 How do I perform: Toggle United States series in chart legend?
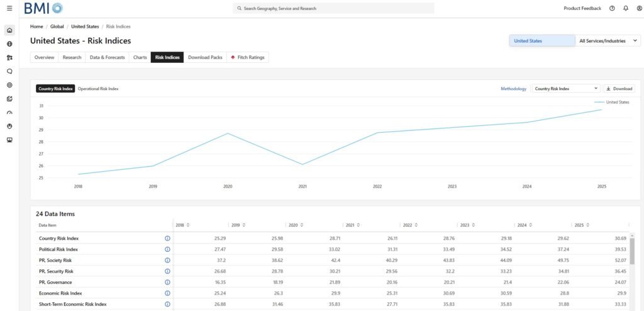pyautogui.click(x=613, y=102)
